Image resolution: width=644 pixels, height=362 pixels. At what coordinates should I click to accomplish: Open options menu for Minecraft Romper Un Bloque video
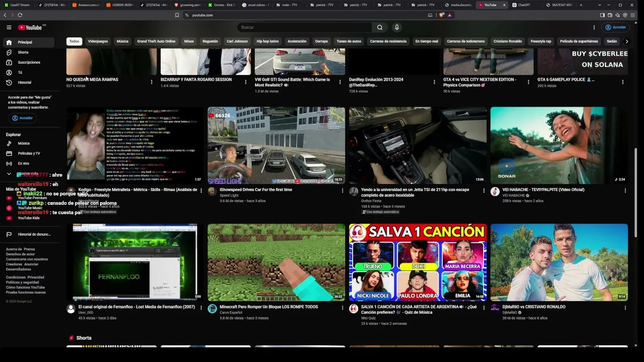(343, 308)
